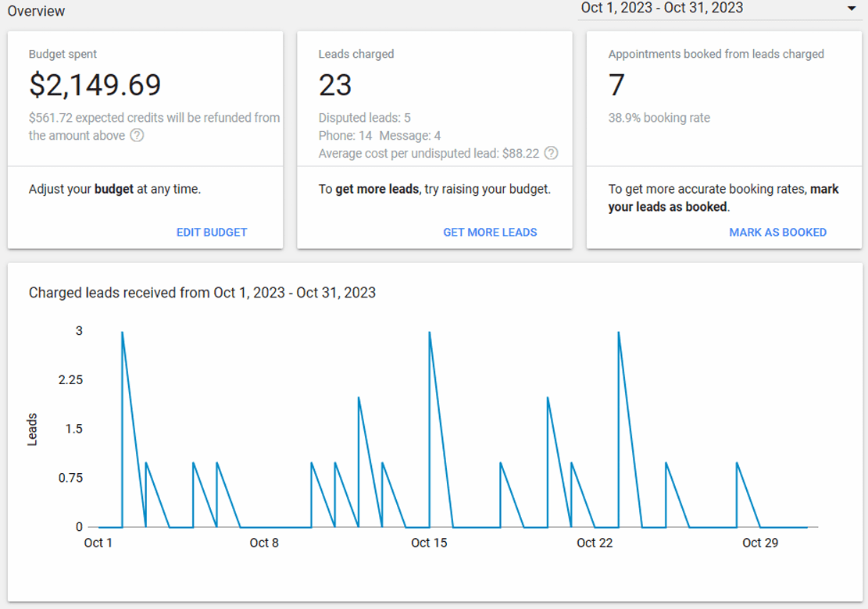Viewport: 868px width, 609px height.
Task: Click the Overview heading
Action: pyautogui.click(x=36, y=11)
